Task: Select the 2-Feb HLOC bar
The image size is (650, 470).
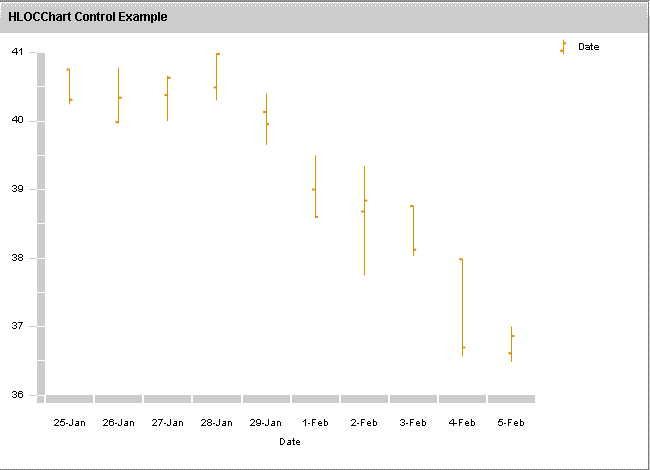Action: 364,220
